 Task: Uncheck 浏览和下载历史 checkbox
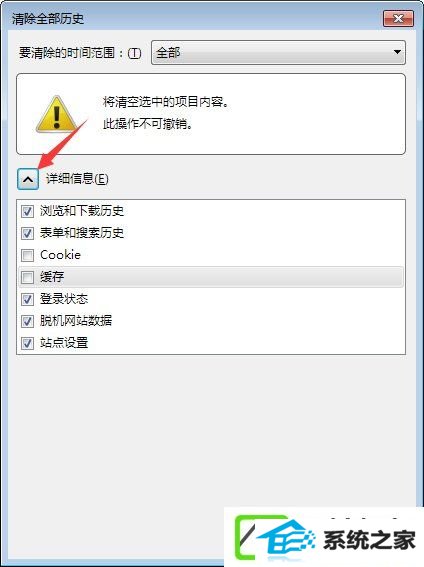click(x=27, y=211)
